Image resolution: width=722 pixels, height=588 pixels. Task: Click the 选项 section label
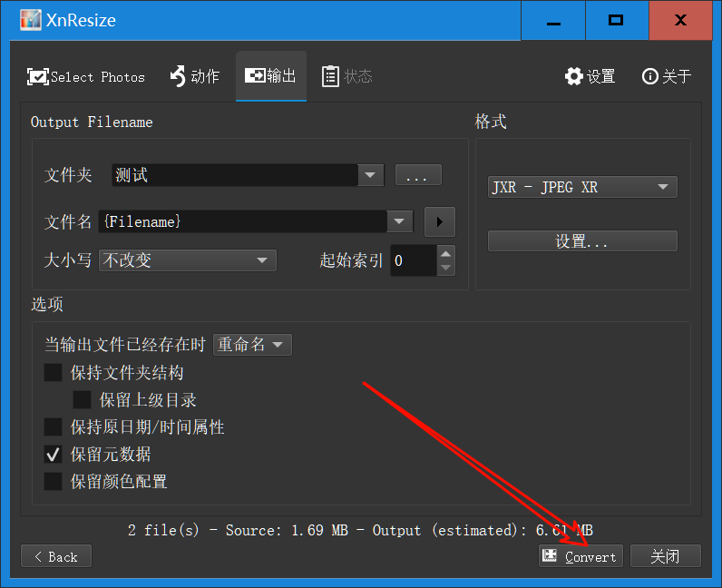47,304
